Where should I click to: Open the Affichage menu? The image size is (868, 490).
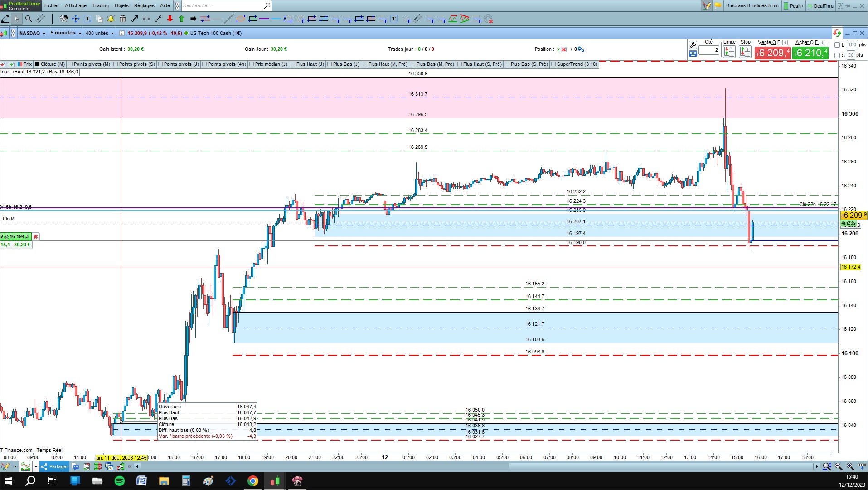tap(76, 5)
